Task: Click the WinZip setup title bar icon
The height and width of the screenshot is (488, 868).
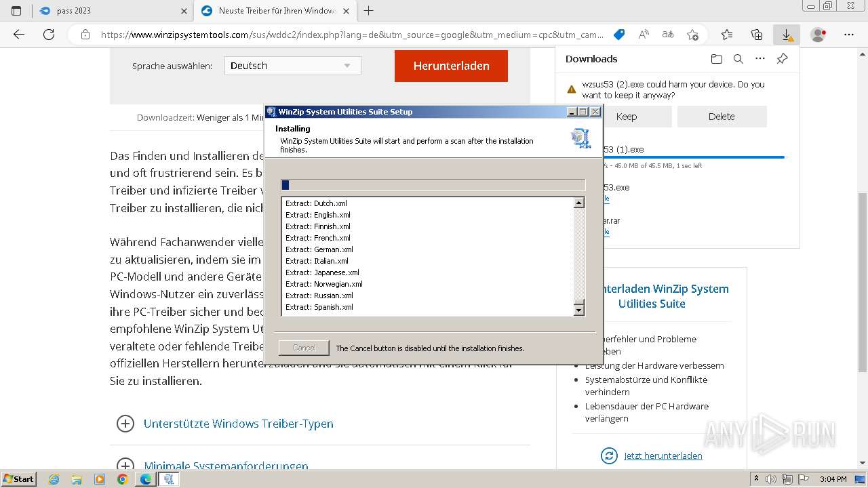Action: pyautogui.click(x=271, y=112)
